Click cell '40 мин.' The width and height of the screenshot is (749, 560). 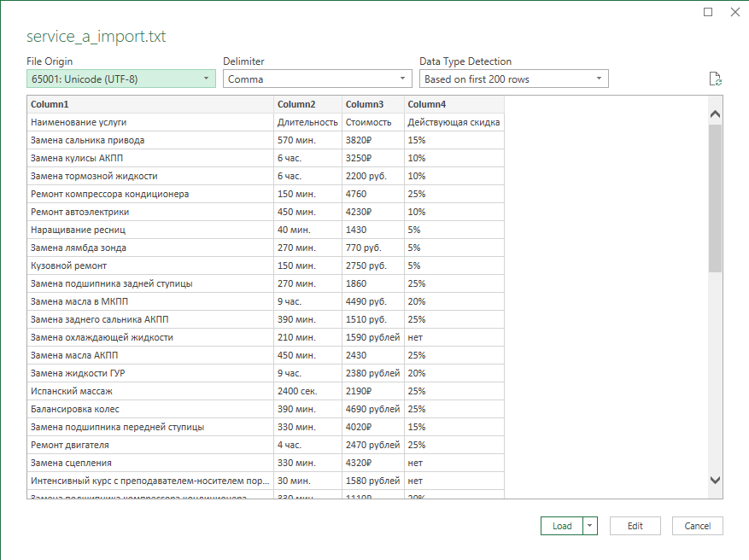(x=307, y=230)
